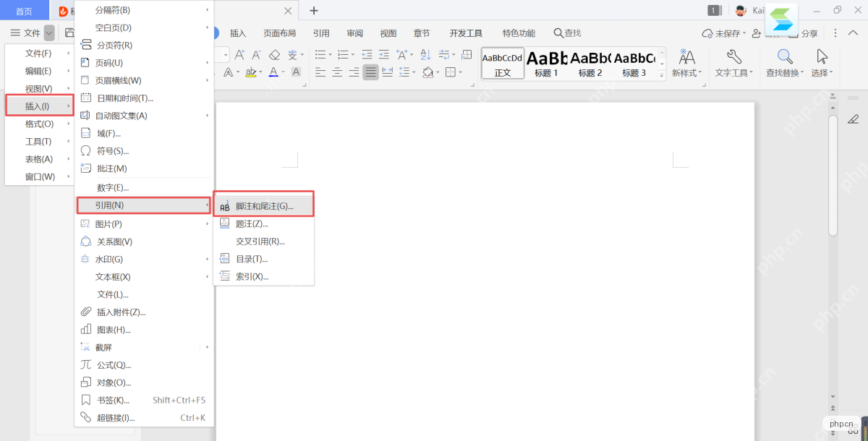Click the character shading icon

click(296, 72)
